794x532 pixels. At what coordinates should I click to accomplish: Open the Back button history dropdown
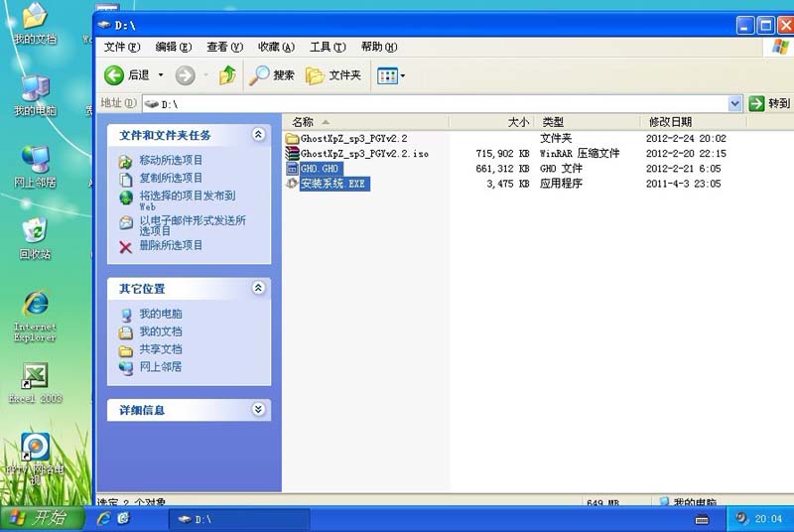161,75
